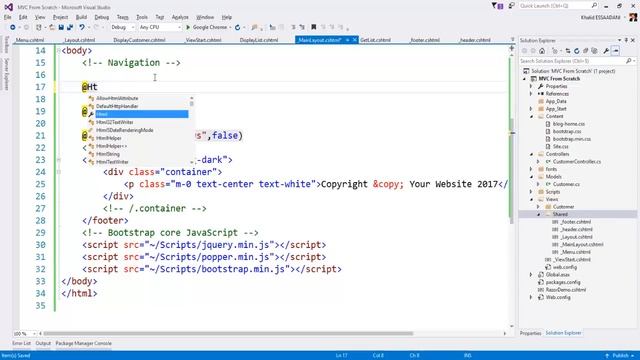Click the Bookmark toolbar icon
Viewport: 640px width, 360px height.
coord(313,27)
